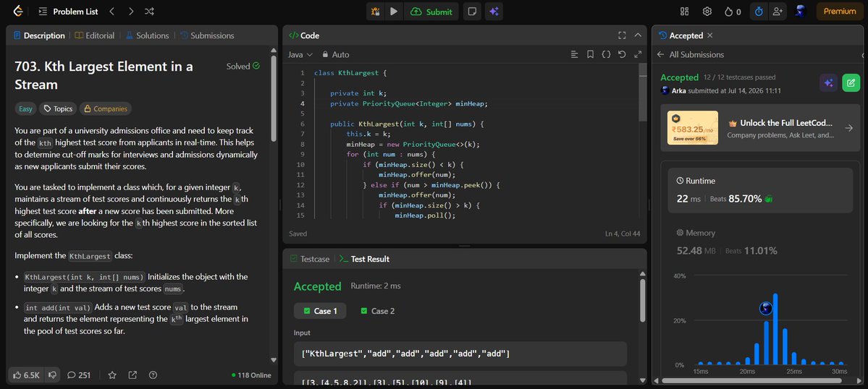Click the description panel vertical scrollbar
Image resolution: width=868 pixels, height=389 pixels.
pyautogui.click(x=273, y=98)
